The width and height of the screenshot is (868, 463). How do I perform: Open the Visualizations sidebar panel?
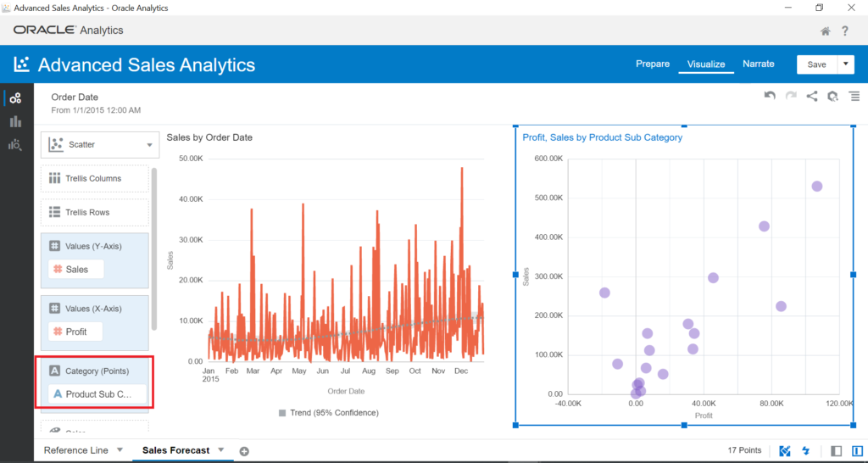pyautogui.click(x=15, y=121)
